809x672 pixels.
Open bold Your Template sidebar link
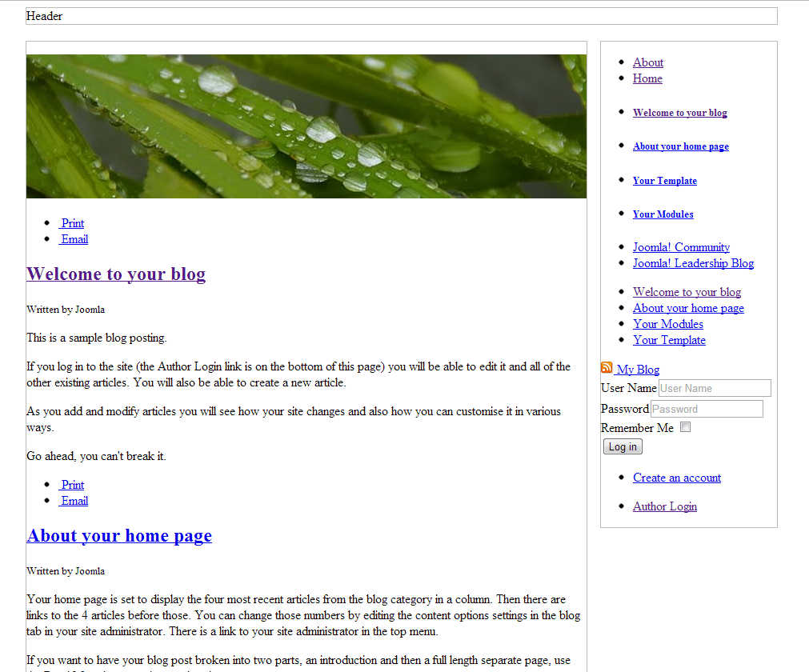point(665,181)
